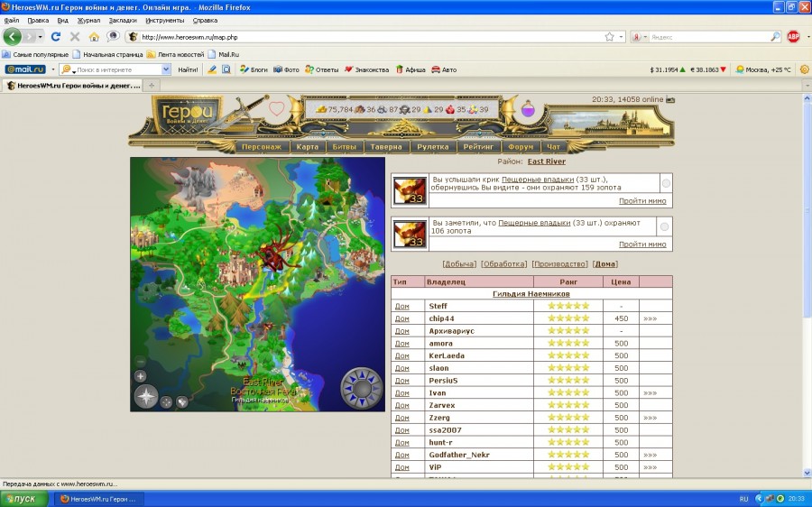Open the Чат game tab

pyautogui.click(x=554, y=146)
